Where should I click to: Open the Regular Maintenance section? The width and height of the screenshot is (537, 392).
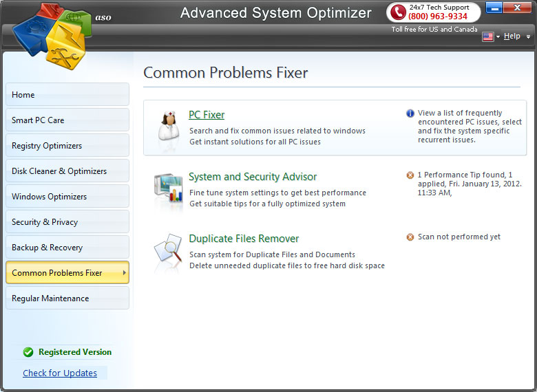point(67,298)
